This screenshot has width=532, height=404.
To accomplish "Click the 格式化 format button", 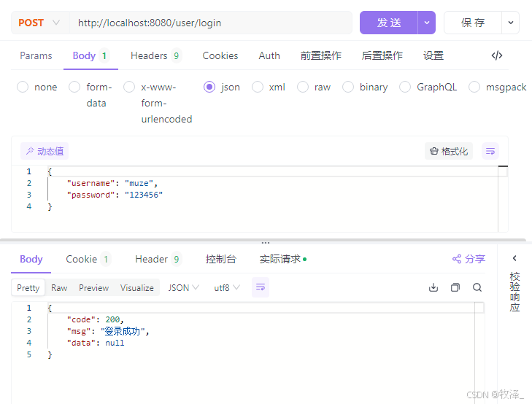I will (x=449, y=151).
